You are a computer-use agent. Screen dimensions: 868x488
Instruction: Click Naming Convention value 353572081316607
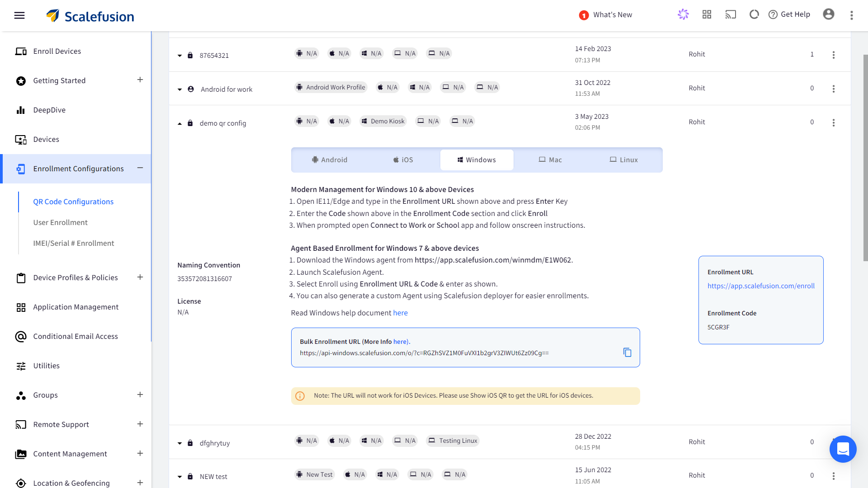coord(204,279)
